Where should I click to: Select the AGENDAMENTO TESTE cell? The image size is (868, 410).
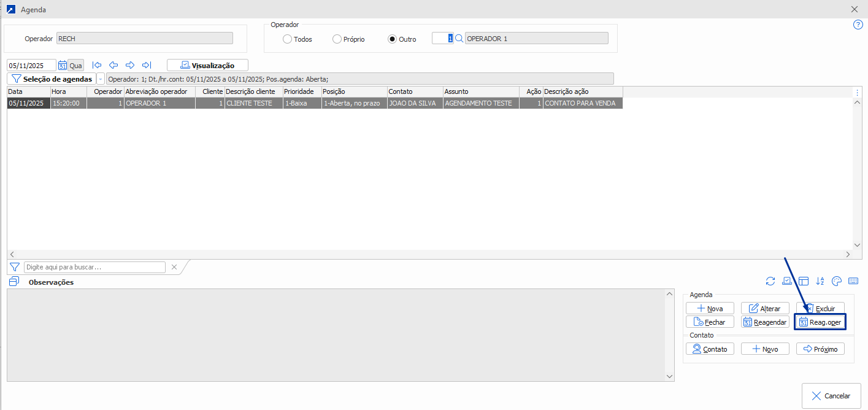(x=482, y=103)
